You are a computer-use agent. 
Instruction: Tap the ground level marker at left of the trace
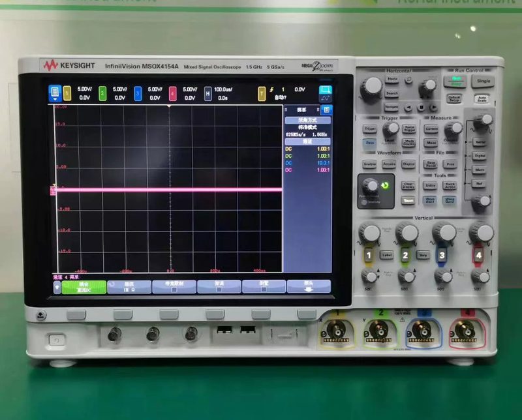(x=53, y=190)
